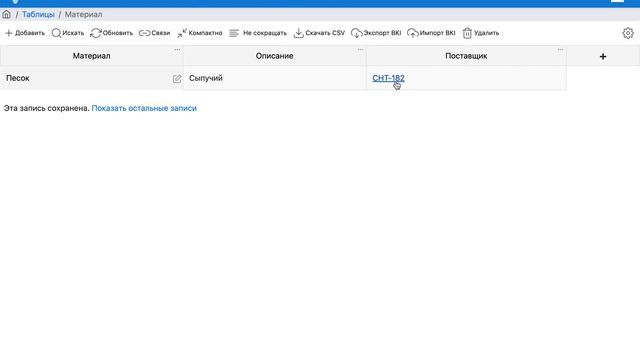Show links with Связи button
Image resolution: width=640 pixels, height=360 pixels.
click(x=154, y=33)
